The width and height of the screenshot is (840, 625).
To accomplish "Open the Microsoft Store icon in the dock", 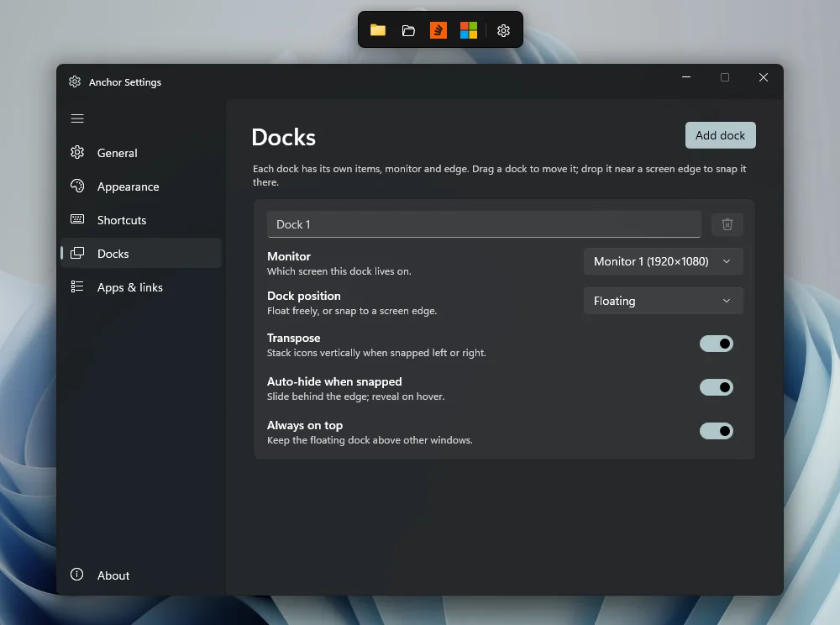I will click(469, 30).
